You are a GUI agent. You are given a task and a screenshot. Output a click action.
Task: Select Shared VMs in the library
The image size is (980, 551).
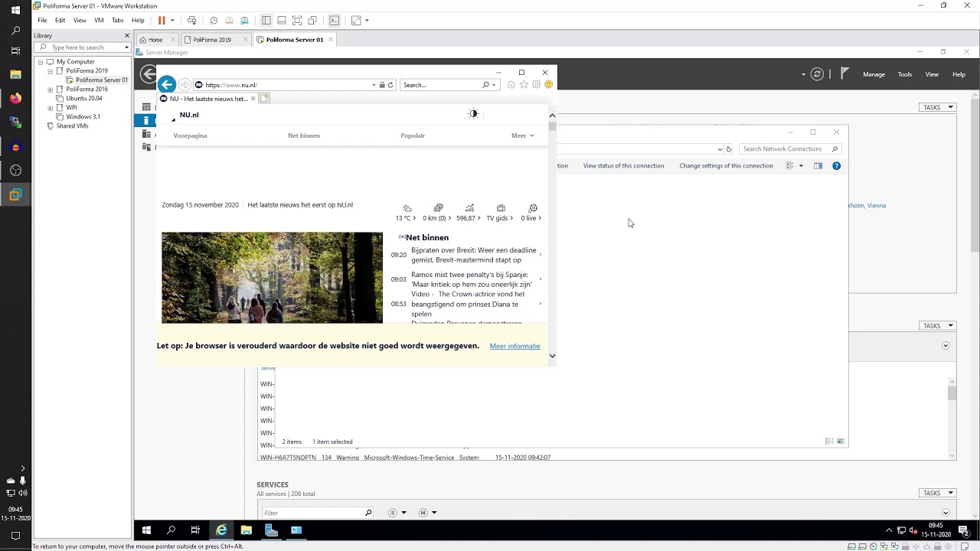[72, 126]
